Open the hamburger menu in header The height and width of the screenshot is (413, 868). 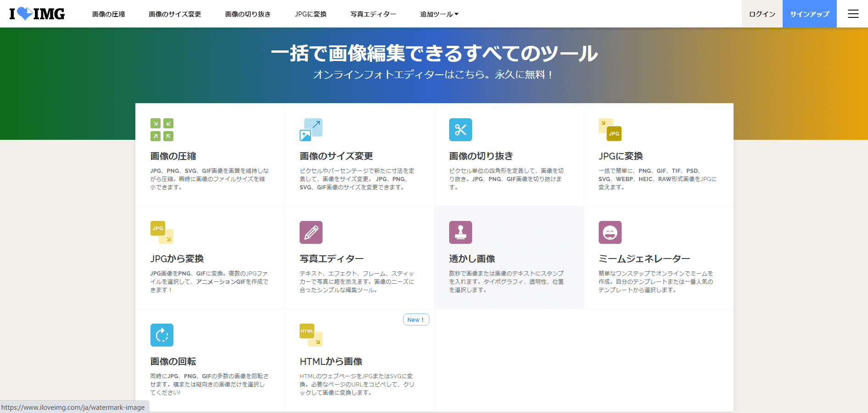point(853,14)
